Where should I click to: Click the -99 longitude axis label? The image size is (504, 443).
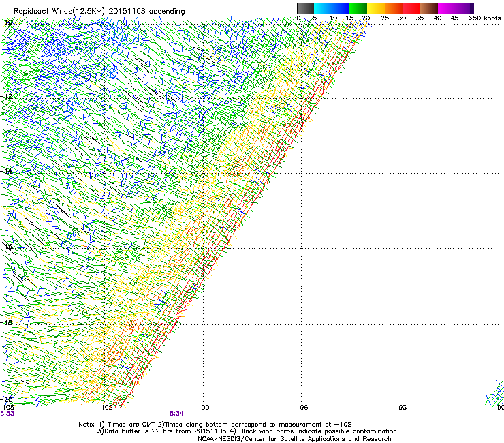[x=203, y=408]
